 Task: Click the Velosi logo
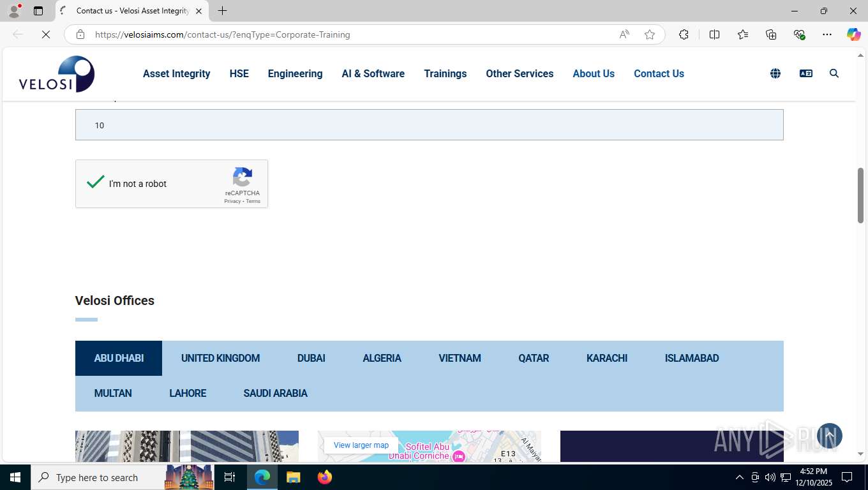click(x=57, y=74)
